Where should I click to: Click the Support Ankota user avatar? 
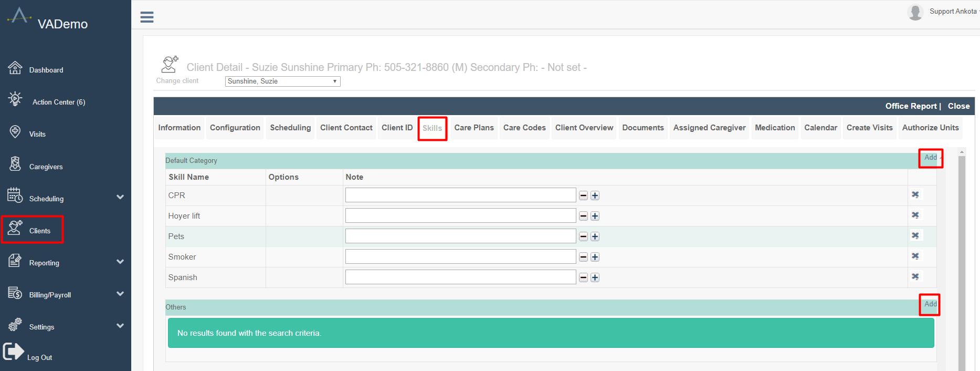(915, 12)
